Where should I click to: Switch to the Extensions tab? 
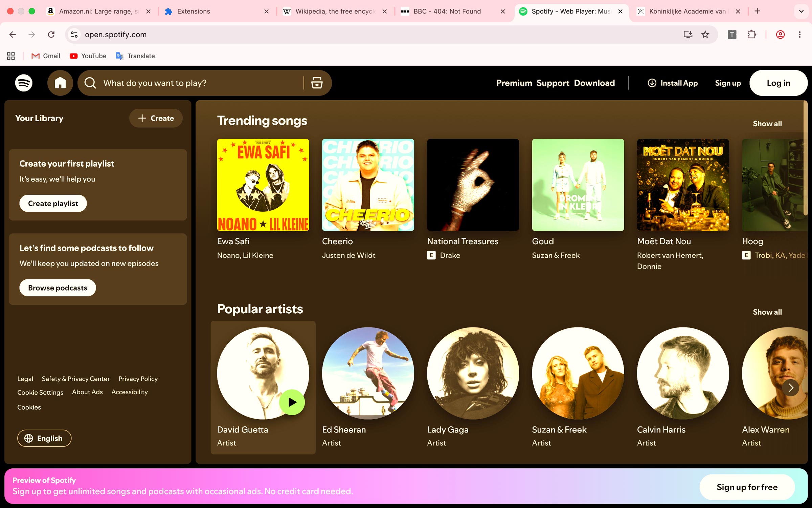(x=217, y=11)
